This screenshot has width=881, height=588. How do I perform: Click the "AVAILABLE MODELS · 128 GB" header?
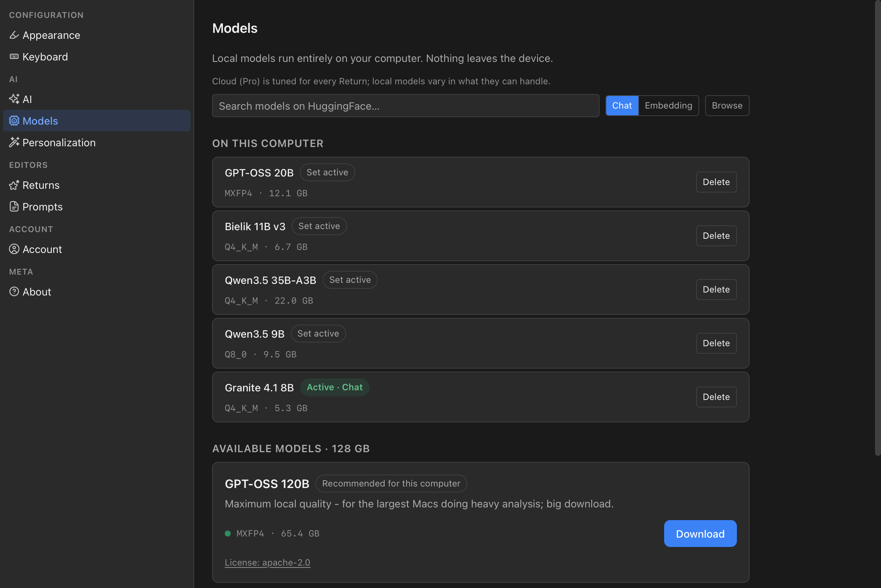click(x=291, y=449)
